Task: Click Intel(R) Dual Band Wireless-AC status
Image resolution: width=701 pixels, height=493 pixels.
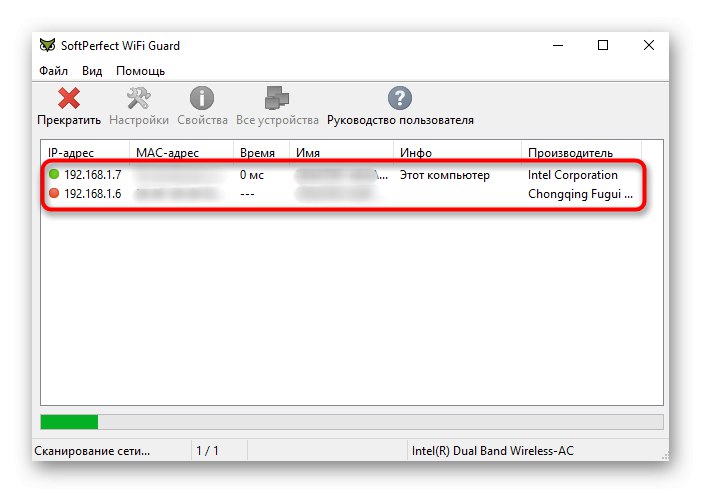Action: [492, 451]
